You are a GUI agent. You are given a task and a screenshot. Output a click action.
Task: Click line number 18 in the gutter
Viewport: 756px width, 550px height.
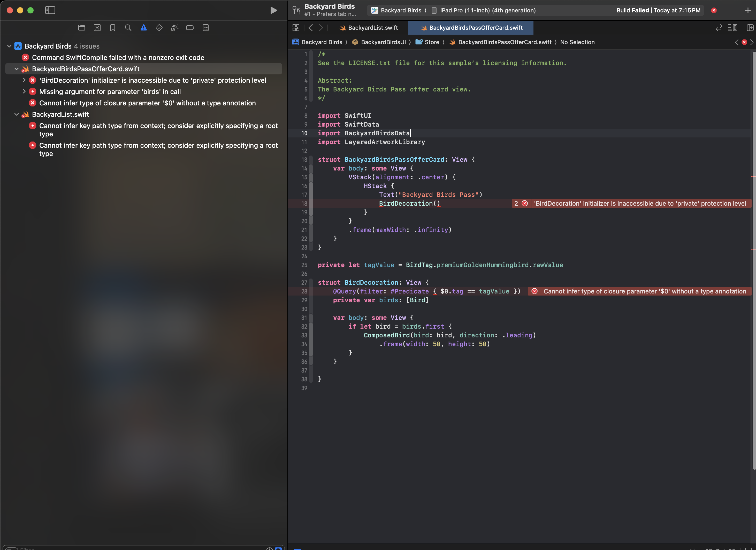pyautogui.click(x=304, y=204)
